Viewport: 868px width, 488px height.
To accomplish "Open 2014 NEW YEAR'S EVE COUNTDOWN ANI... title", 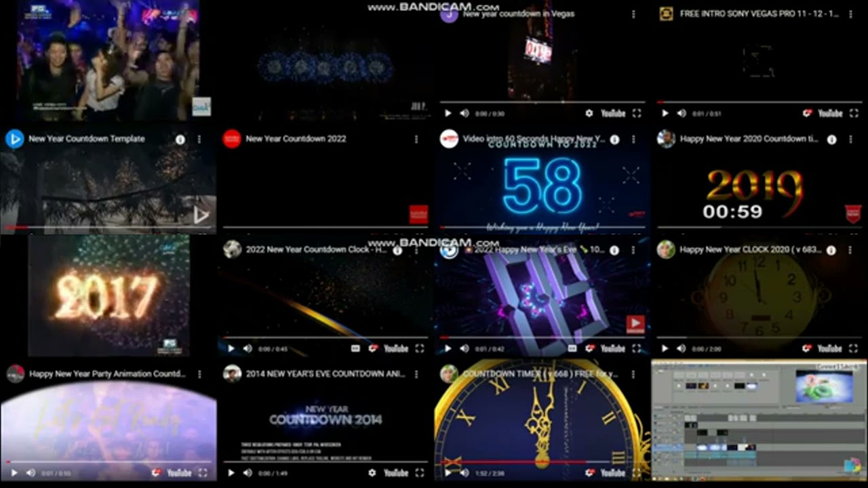I will (x=325, y=373).
